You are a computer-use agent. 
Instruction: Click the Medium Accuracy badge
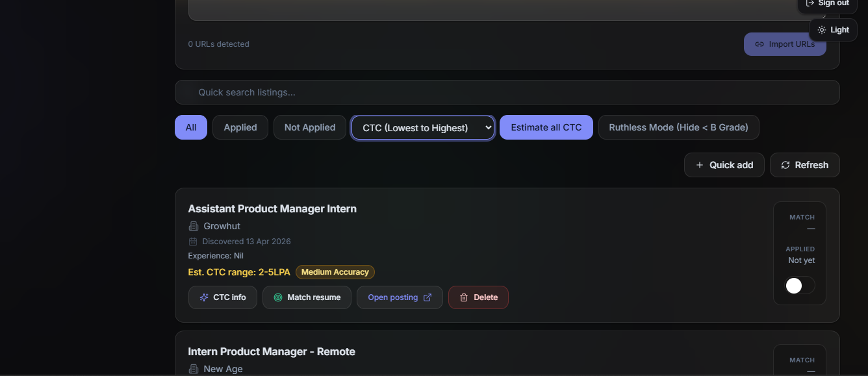tap(335, 272)
